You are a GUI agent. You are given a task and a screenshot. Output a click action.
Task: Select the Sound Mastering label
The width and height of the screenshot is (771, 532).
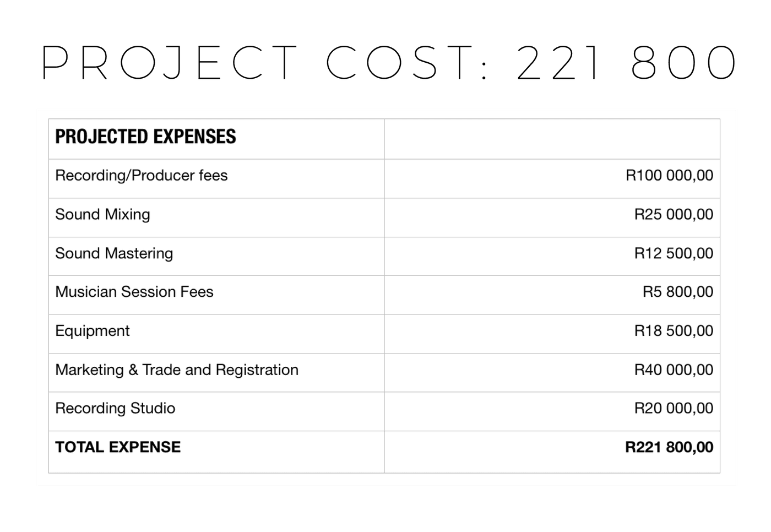[x=114, y=253]
